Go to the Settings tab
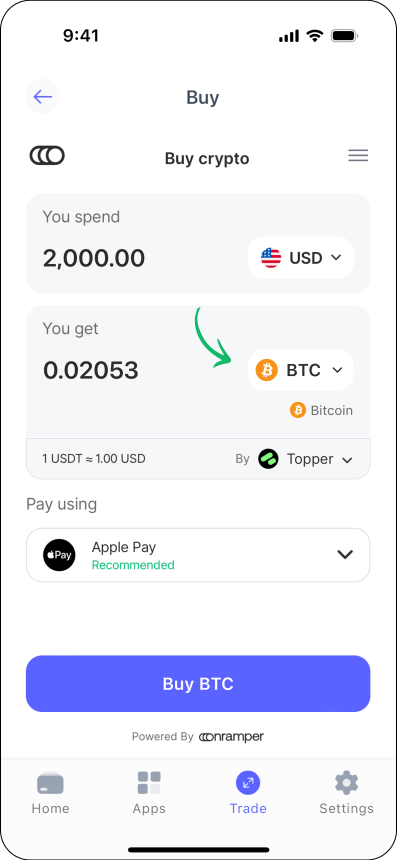The width and height of the screenshot is (397, 860). (x=347, y=793)
